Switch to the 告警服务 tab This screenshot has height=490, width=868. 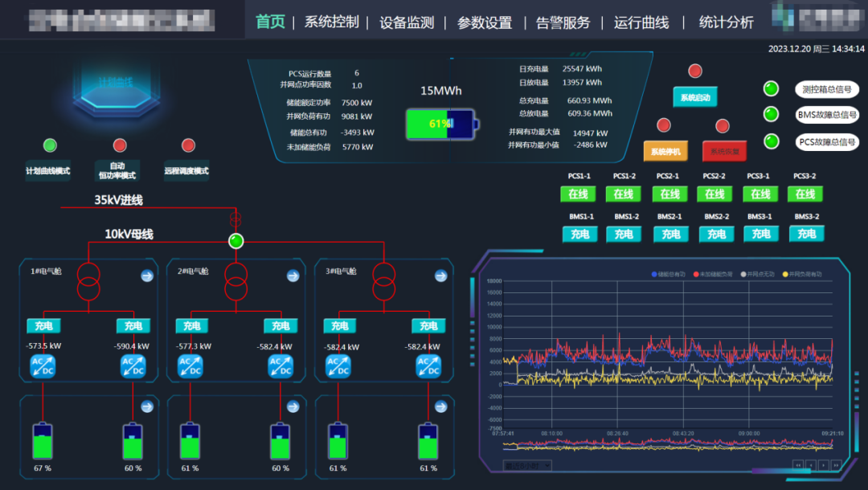(563, 22)
